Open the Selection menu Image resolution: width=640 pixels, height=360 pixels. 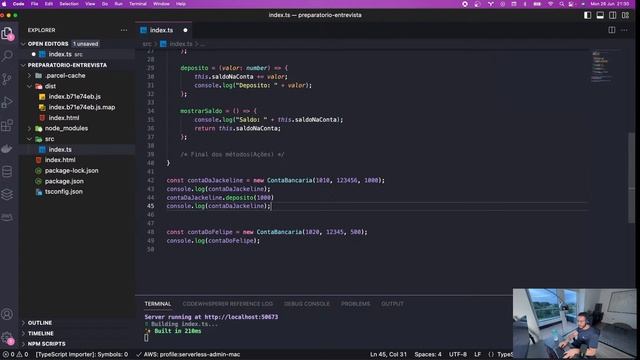pos(69,4)
